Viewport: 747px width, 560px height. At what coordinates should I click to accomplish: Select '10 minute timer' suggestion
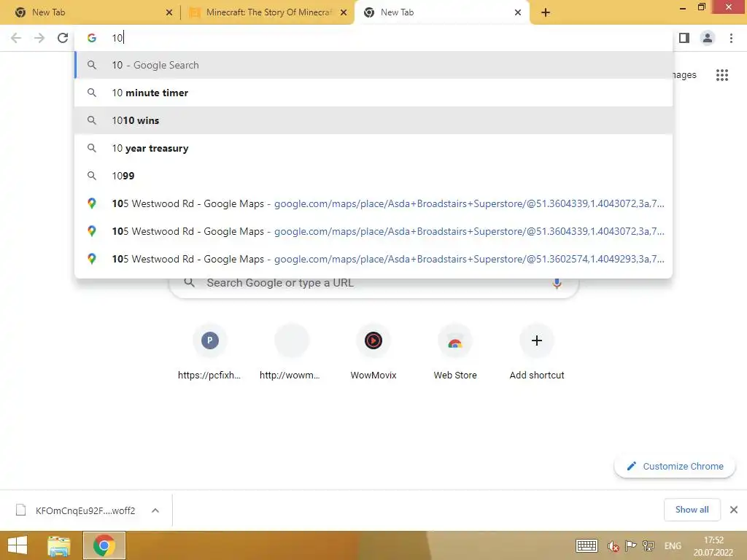click(373, 93)
